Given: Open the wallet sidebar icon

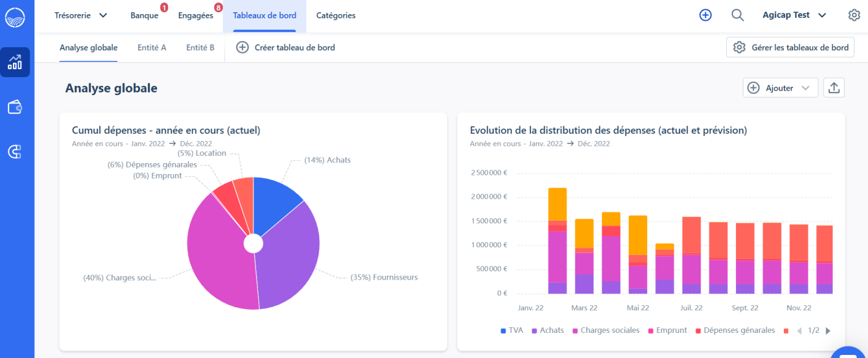Looking at the screenshot, I should click(x=15, y=107).
